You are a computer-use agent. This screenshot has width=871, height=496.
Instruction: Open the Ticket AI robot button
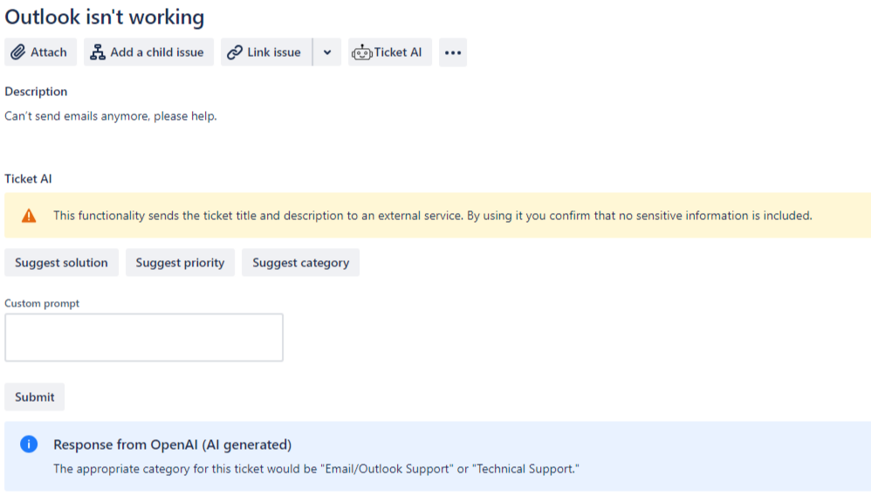point(389,52)
